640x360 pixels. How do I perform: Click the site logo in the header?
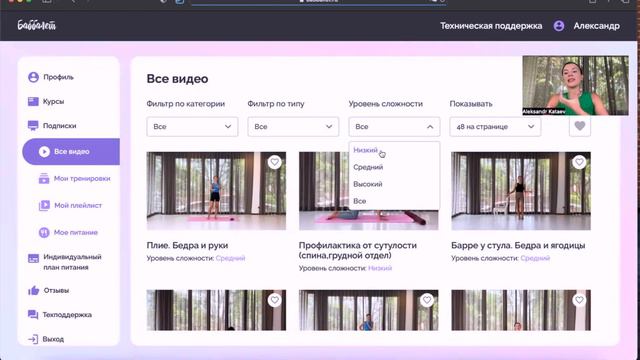point(37,25)
